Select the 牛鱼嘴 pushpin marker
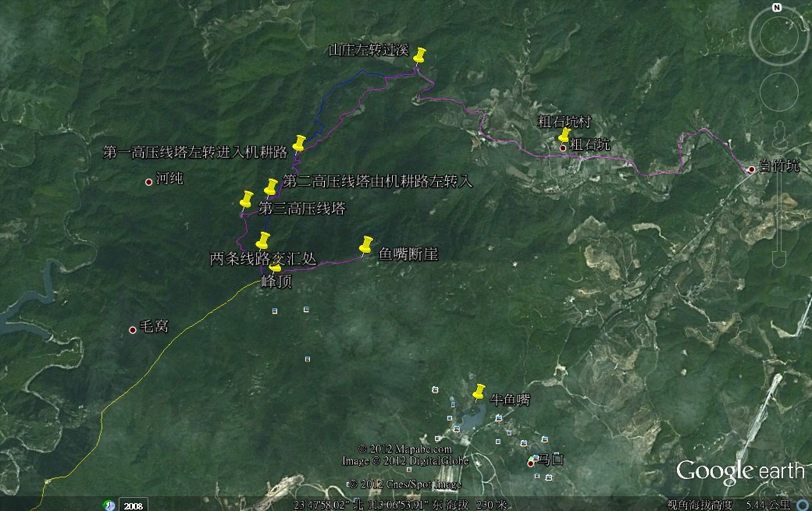The image size is (812, 511). coord(479,392)
